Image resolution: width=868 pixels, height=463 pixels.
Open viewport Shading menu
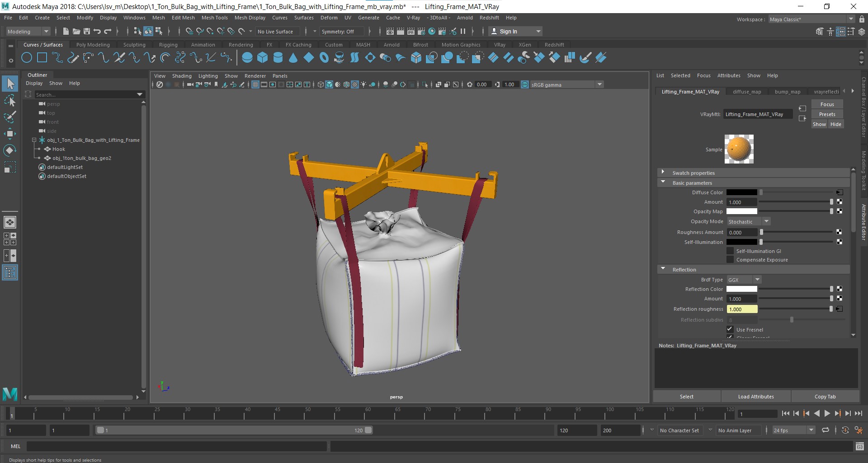click(182, 76)
